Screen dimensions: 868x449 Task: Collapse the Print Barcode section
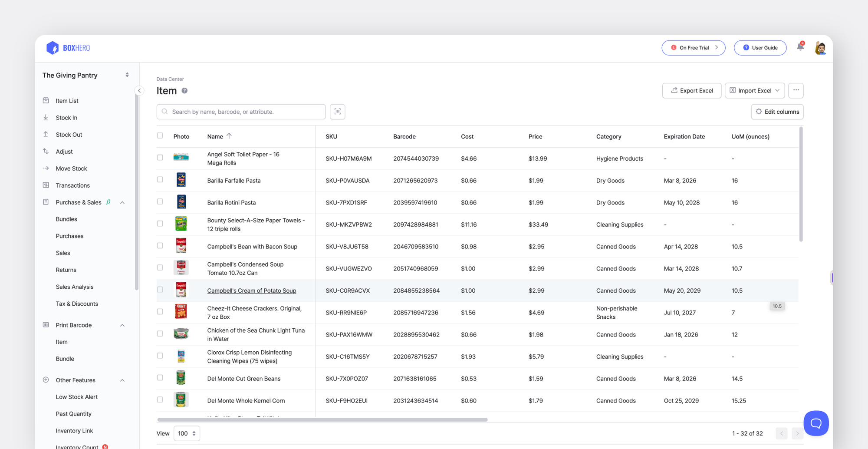[x=122, y=325]
